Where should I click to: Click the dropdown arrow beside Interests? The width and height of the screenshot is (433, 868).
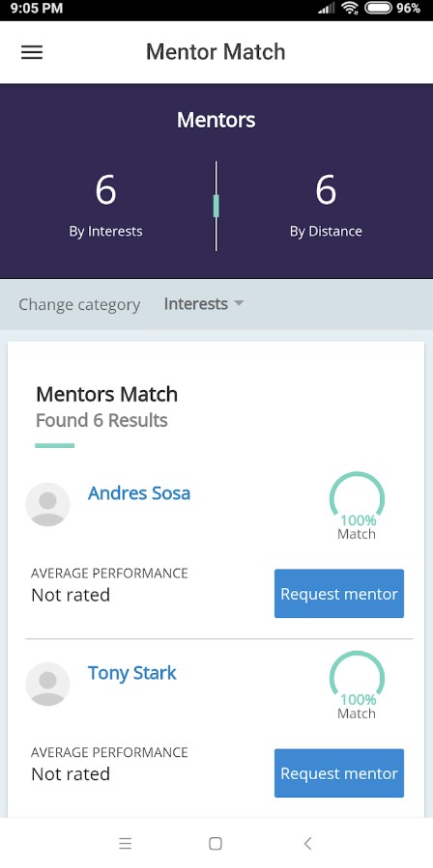pos(239,303)
